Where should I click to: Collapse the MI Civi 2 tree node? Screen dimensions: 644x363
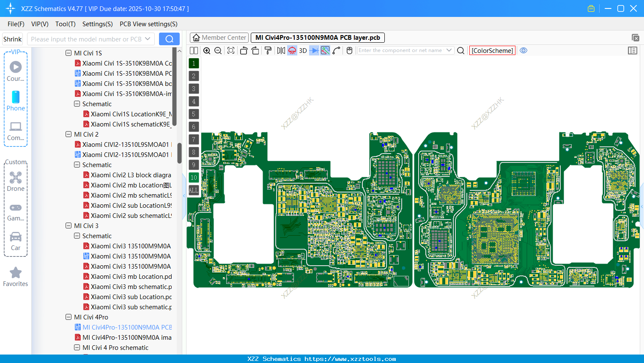[69, 134]
